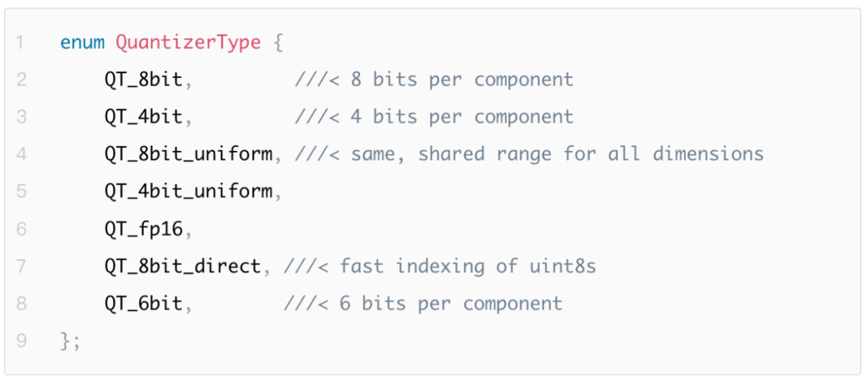
Task: Click line number 4 in gutter
Action: tap(21, 154)
